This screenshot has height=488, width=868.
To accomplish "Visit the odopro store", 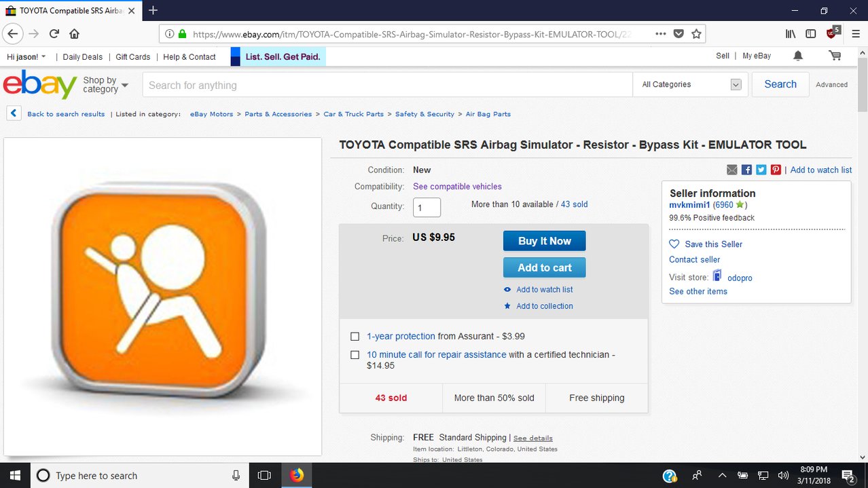I will pyautogui.click(x=740, y=278).
